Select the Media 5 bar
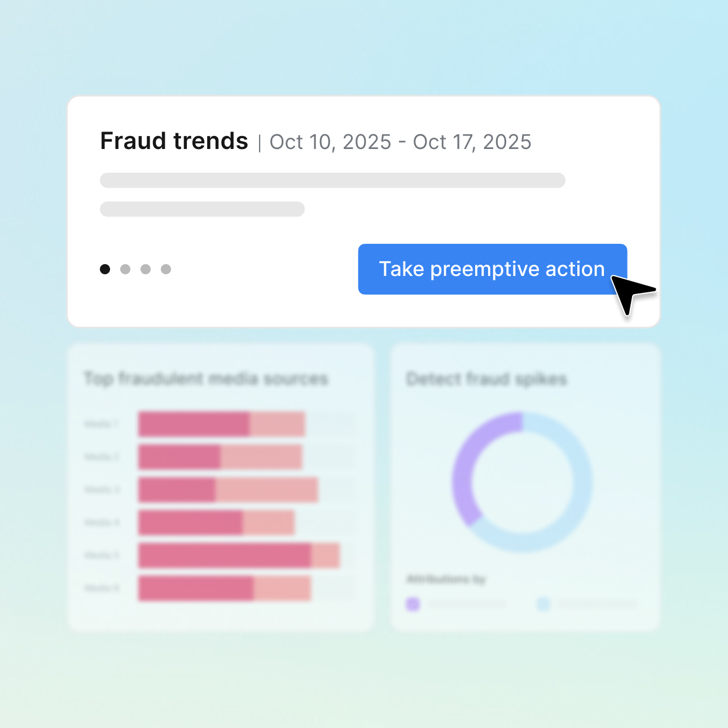 [237, 555]
